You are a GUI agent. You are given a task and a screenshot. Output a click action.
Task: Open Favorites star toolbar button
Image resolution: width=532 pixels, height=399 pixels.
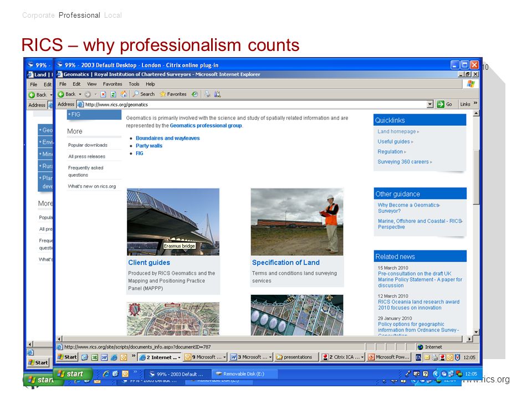[x=173, y=94]
